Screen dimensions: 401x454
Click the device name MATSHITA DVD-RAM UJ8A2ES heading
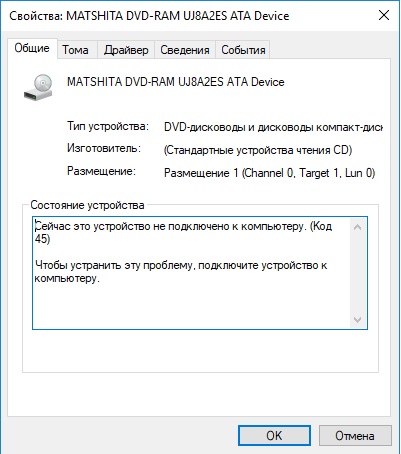[176, 82]
